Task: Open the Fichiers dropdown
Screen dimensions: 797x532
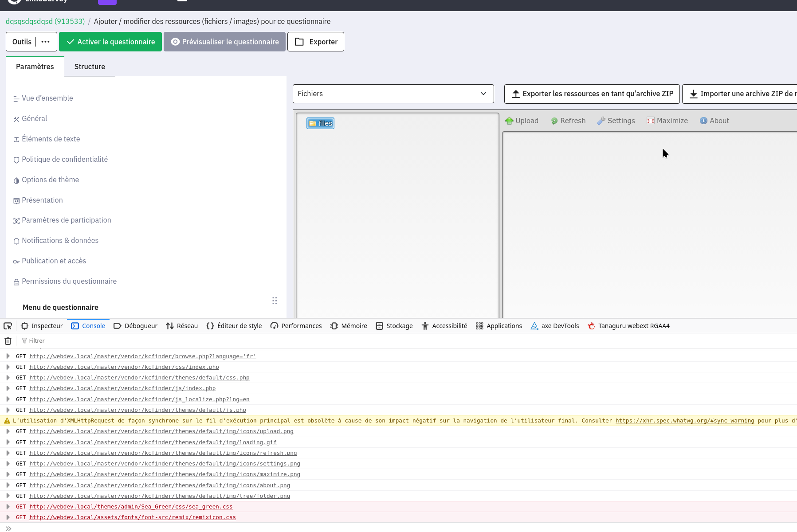Action: click(x=393, y=94)
